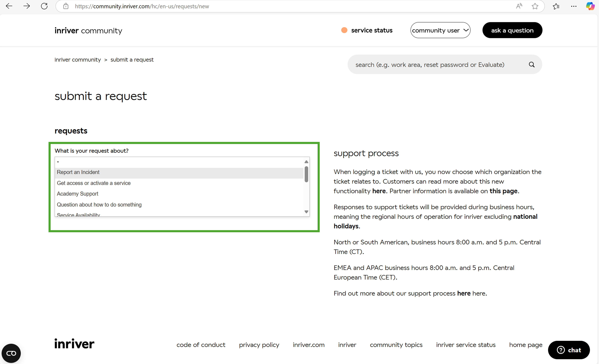This screenshot has width=599, height=364.
Task: Click the address bar URL
Action: (x=142, y=6)
